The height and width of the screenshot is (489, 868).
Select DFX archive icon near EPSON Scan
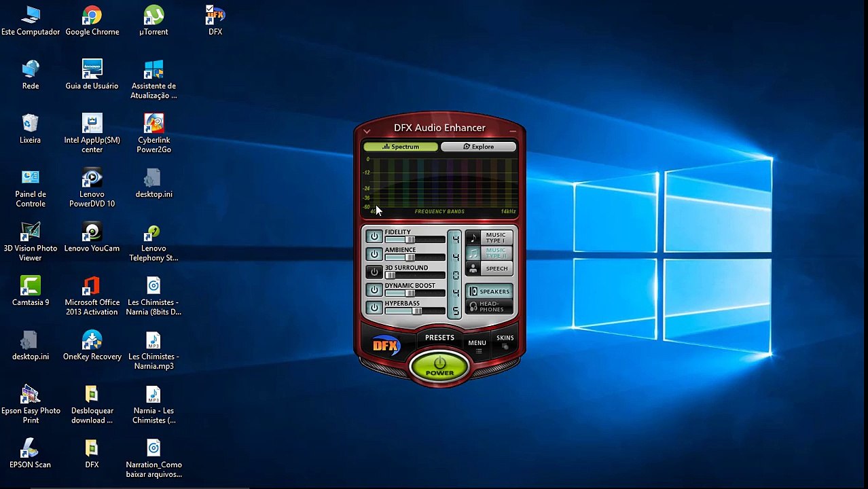pos(92,454)
